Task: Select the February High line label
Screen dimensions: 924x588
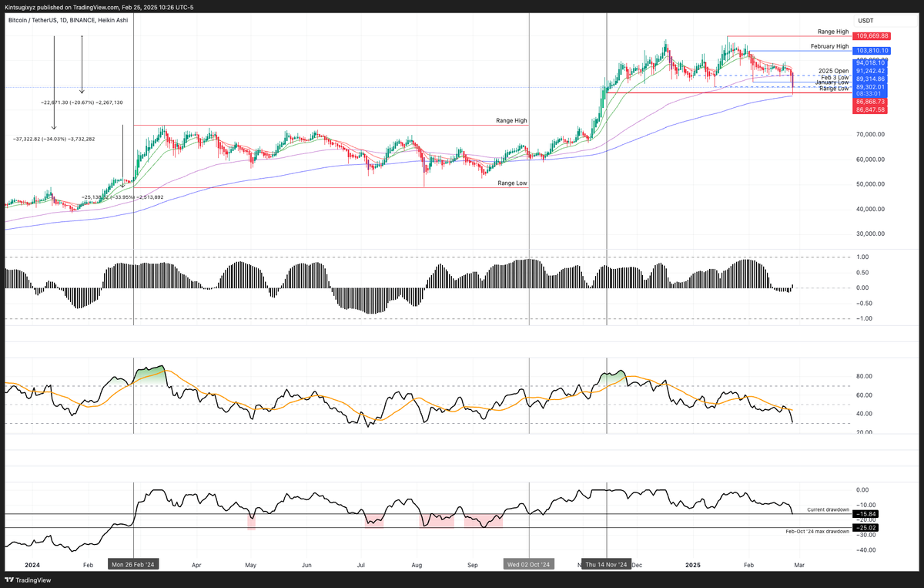Action: 829,46
